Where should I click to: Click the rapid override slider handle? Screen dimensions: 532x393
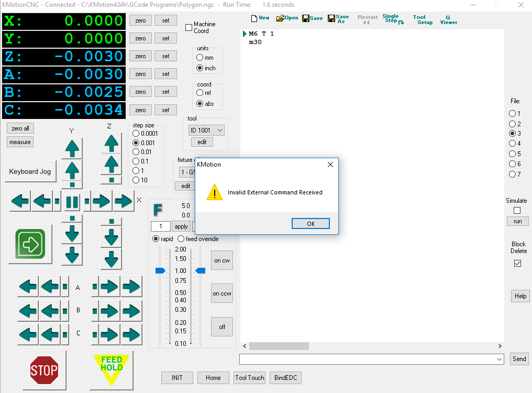160,270
